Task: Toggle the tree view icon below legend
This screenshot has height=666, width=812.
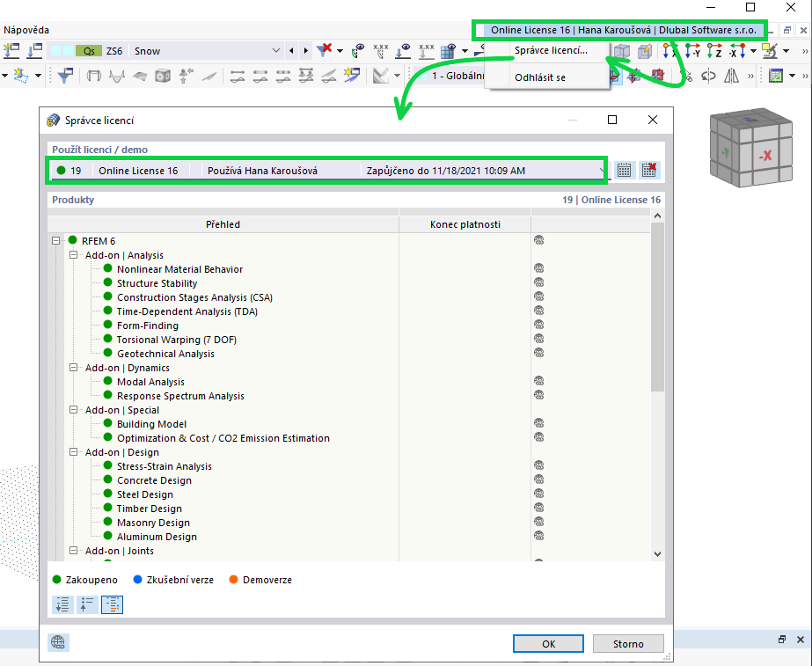Action: [x=112, y=604]
